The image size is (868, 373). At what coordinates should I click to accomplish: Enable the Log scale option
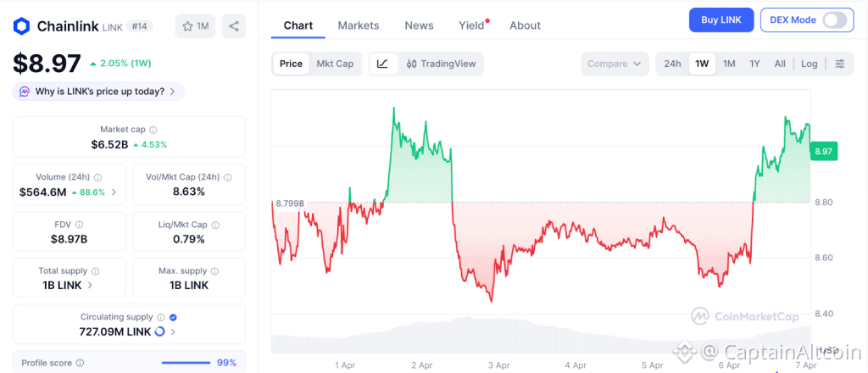tap(810, 64)
